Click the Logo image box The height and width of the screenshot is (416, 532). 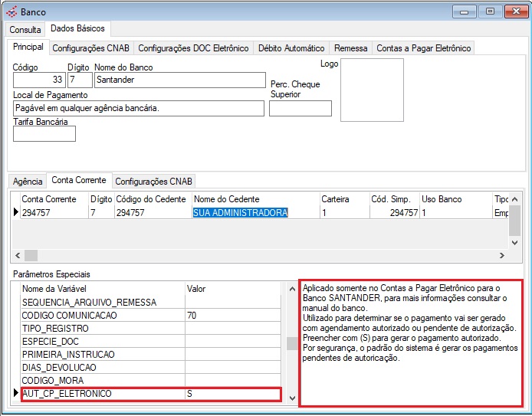coord(372,90)
